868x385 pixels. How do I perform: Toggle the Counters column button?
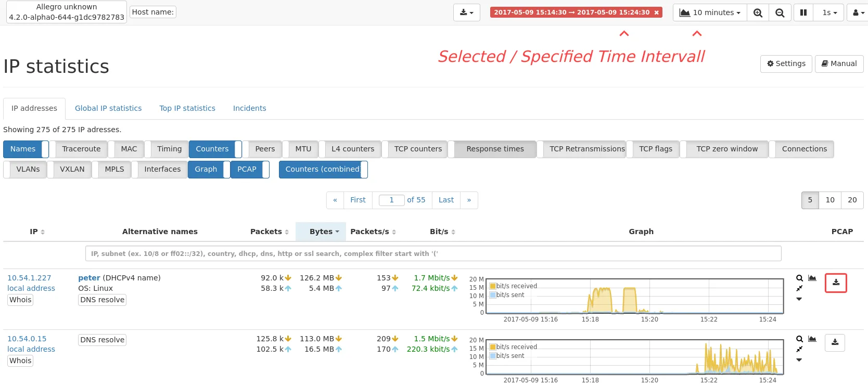point(212,149)
